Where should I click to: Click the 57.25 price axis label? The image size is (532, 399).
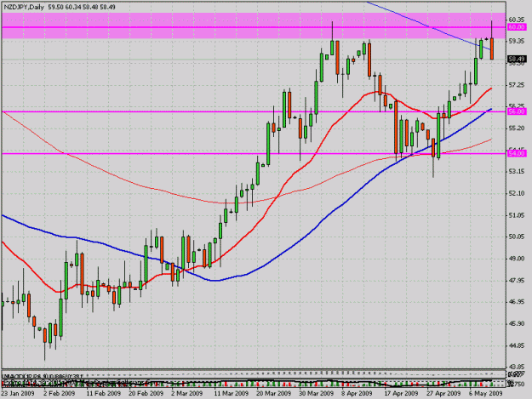pos(517,85)
